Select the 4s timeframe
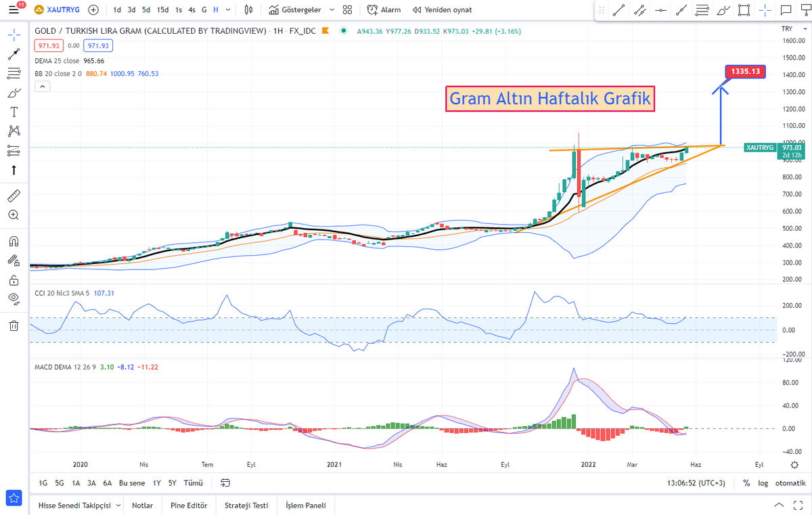Screen dimensions: 812x515 point(192,10)
